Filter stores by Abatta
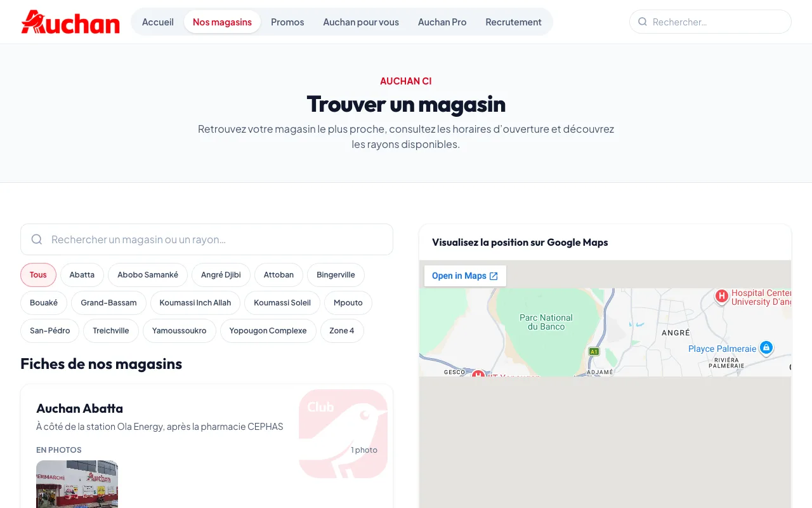The height and width of the screenshot is (508, 812). pos(82,275)
